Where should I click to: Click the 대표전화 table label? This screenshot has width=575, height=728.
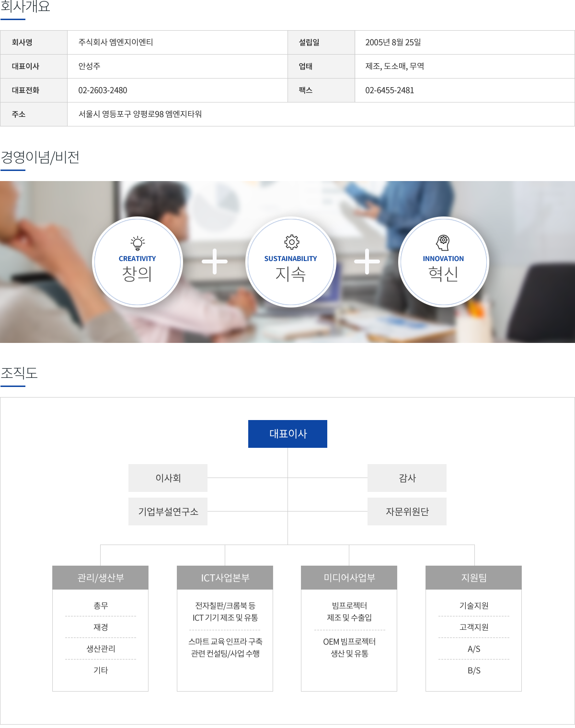25,91
